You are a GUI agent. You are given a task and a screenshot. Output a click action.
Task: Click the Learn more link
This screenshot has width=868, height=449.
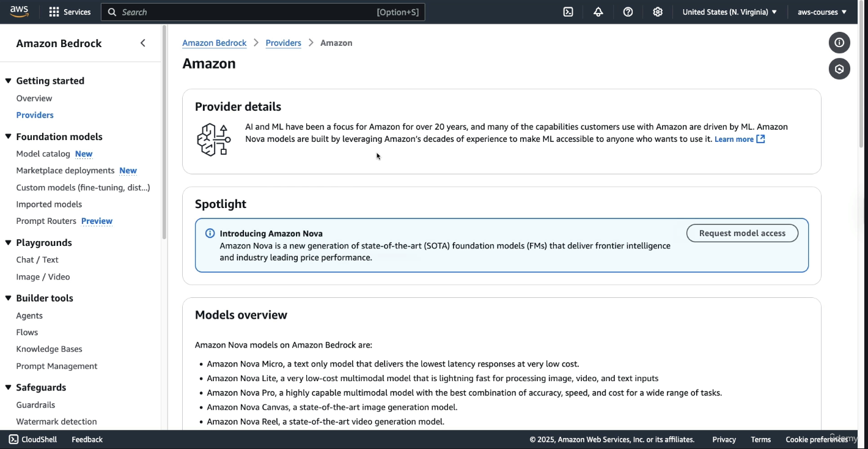[734, 139]
